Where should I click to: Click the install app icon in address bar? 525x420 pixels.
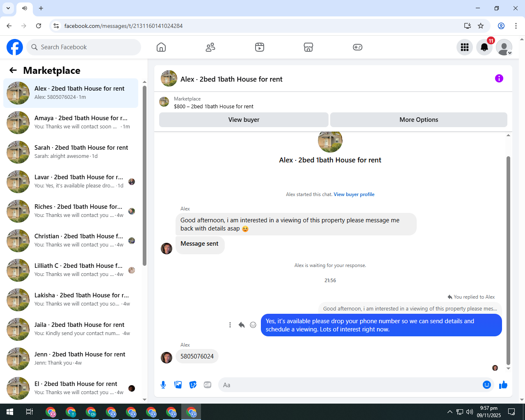tap(467, 26)
